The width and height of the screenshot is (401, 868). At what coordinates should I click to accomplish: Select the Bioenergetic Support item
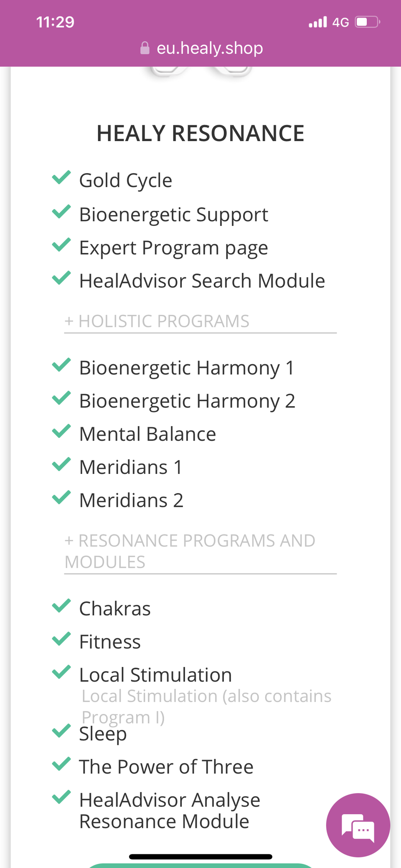(x=173, y=215)
